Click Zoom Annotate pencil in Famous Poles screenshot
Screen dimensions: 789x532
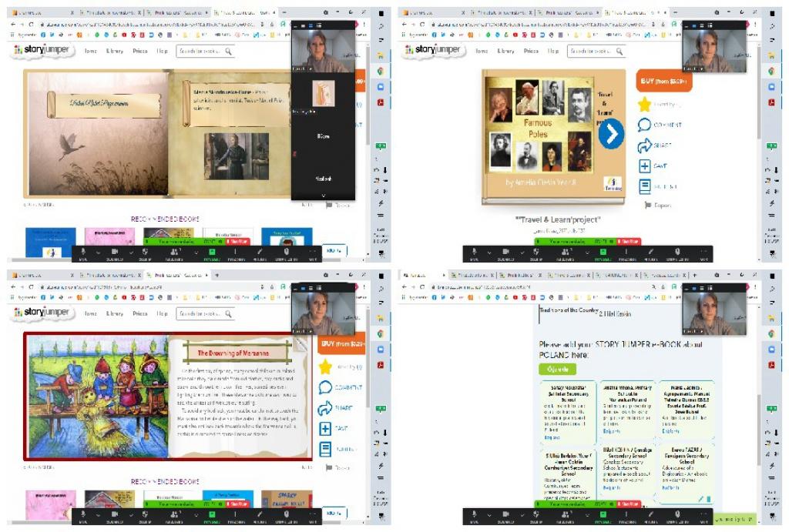[651, 252]
